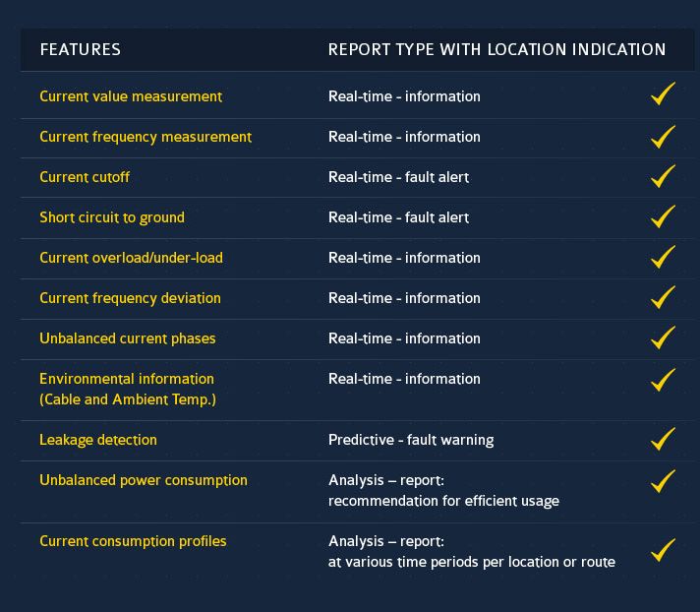
Task: Click the FEATURES column header
Action: coord(81,49)
